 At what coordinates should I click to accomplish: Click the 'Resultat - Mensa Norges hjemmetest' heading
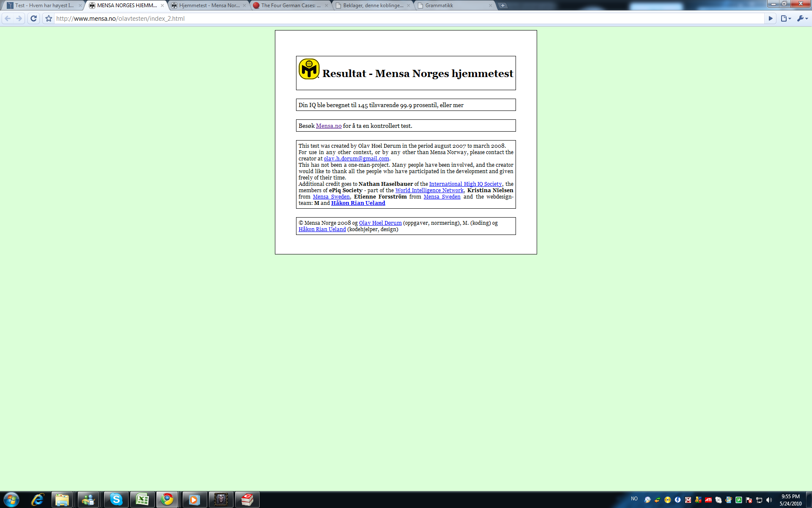tap(418, 73)
